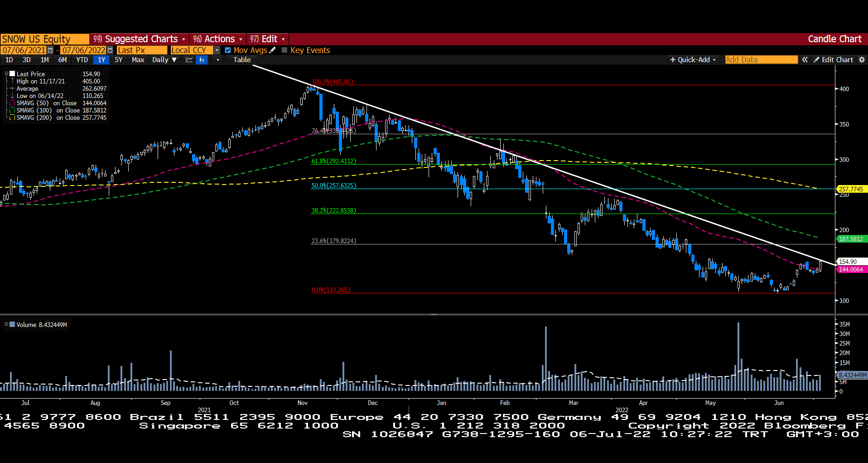Click the 38.2%(222.8538) Fibonacci level label

coord(334,210)
